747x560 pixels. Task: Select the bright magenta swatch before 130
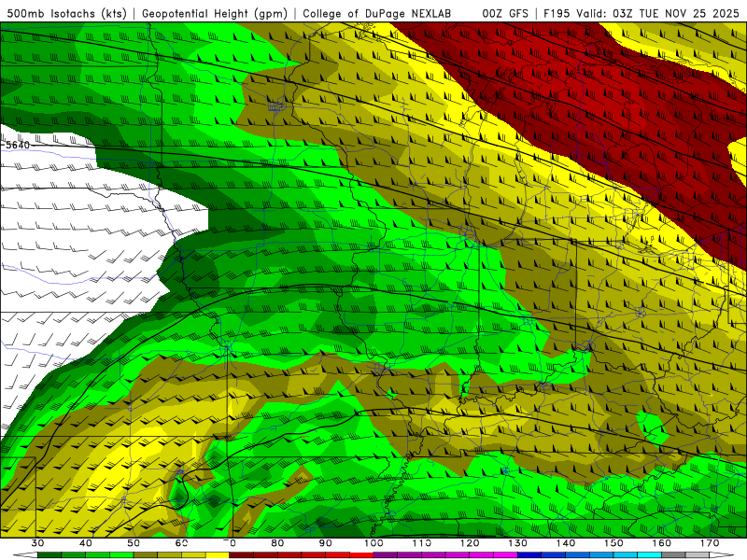(x=505, y=555)
